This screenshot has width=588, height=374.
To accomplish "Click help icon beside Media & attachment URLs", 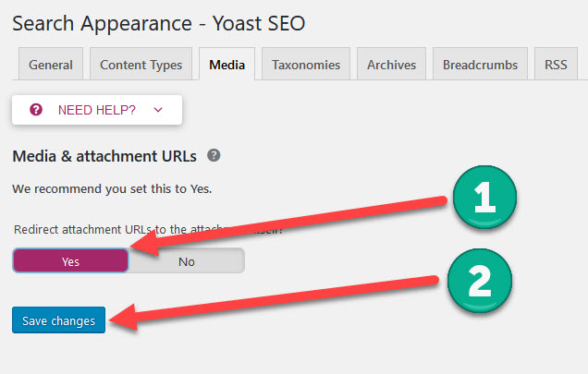I will point(214,155).
